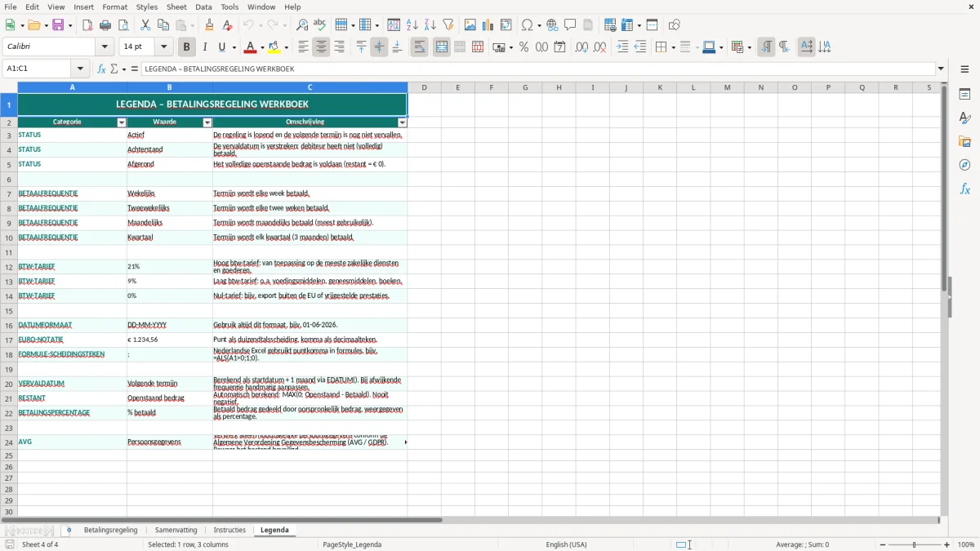Open the Data menu
Viewport: 980px width, 551px height.
[203, 7]
